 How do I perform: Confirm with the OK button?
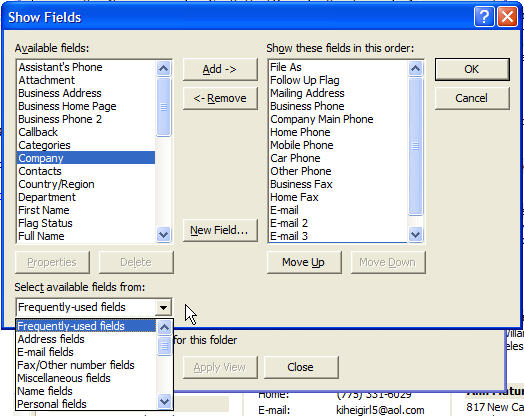[x=472, y=70]
